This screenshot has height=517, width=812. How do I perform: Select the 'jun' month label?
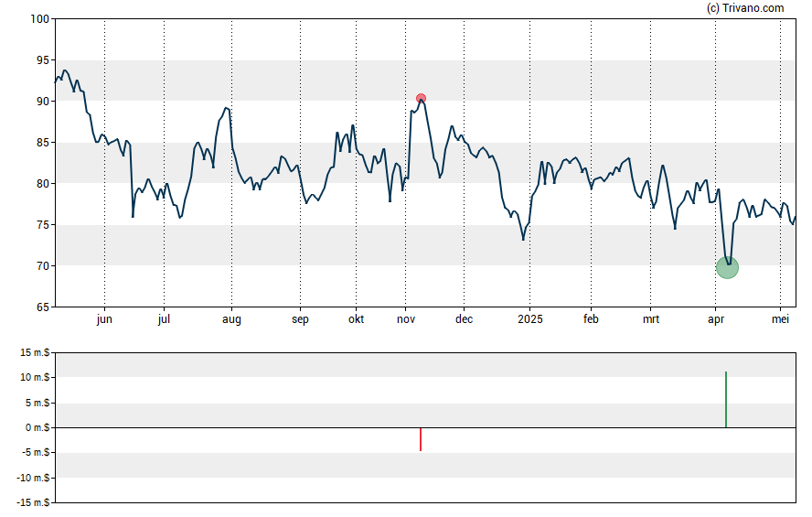104,319
